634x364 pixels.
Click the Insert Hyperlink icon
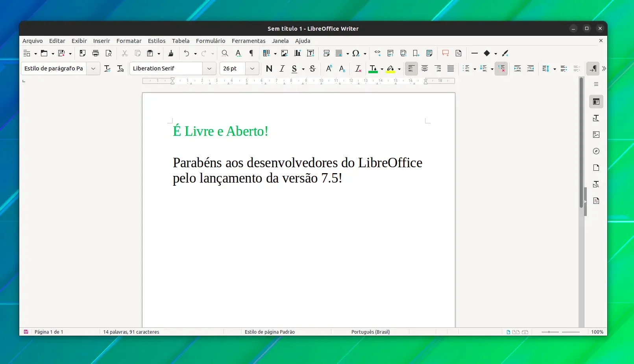point(377,53)
